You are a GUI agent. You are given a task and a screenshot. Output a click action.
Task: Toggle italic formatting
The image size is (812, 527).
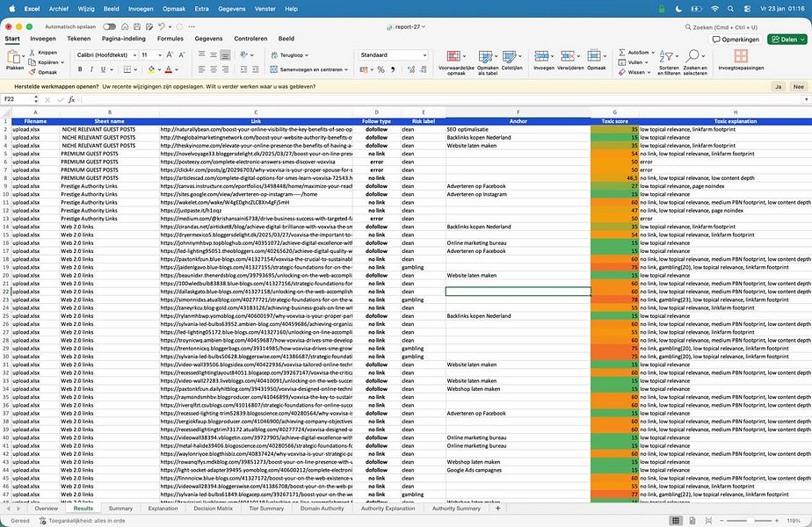[92, 69]
